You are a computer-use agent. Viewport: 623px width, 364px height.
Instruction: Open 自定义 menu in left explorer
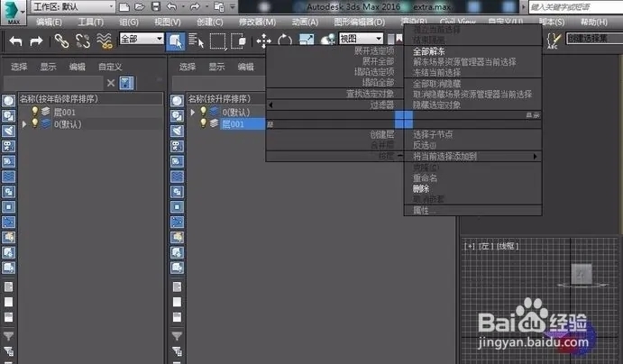110,67
